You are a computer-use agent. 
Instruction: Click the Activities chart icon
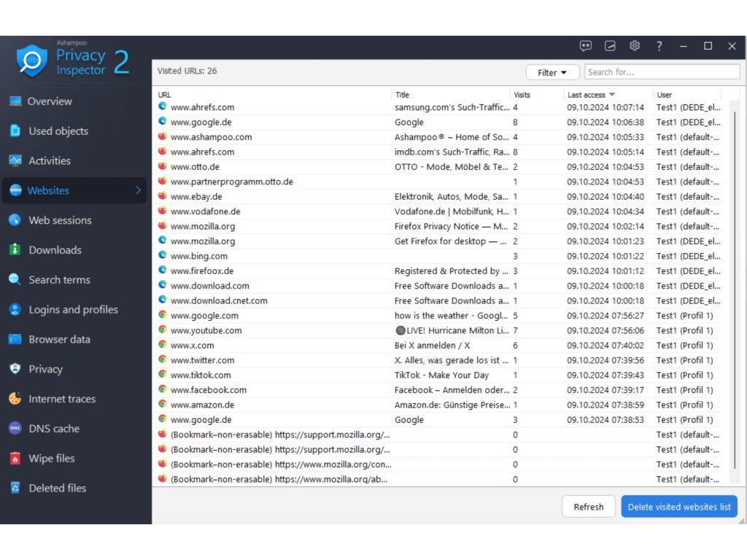[15, 160]
